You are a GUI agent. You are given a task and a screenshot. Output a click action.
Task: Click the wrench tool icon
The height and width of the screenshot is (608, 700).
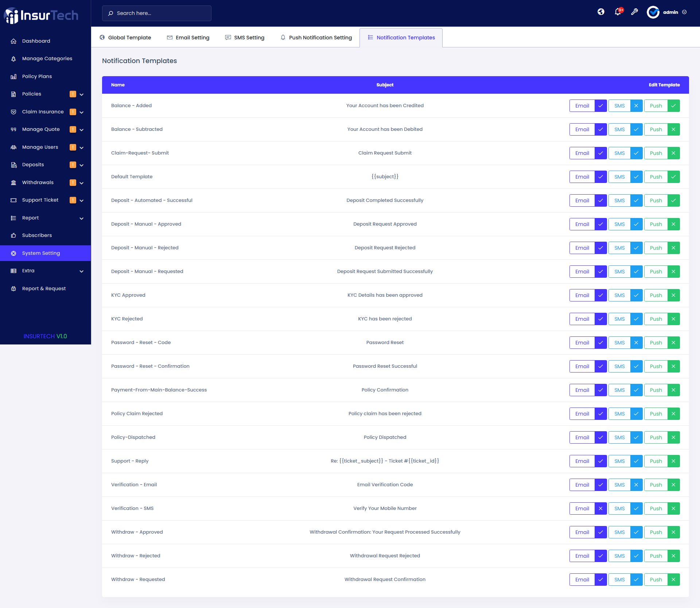click(x=634, y=12)
